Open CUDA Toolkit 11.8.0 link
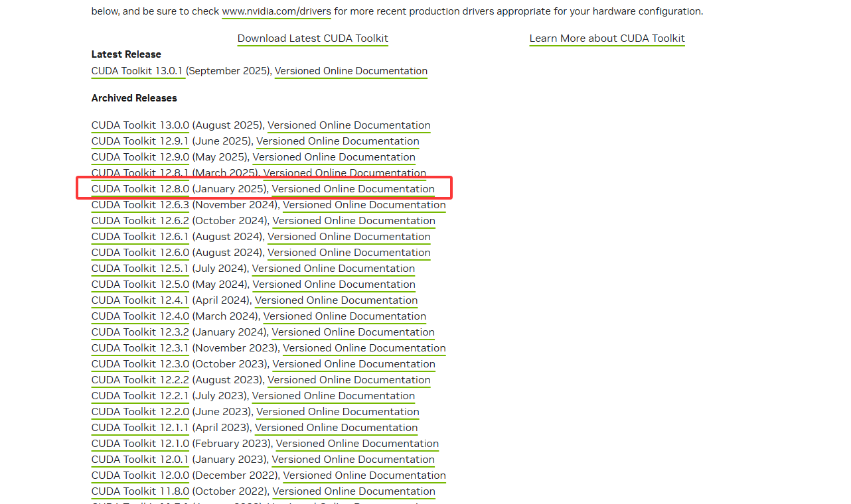Viewport: 851px width, 504px height. tap(140, 491)
